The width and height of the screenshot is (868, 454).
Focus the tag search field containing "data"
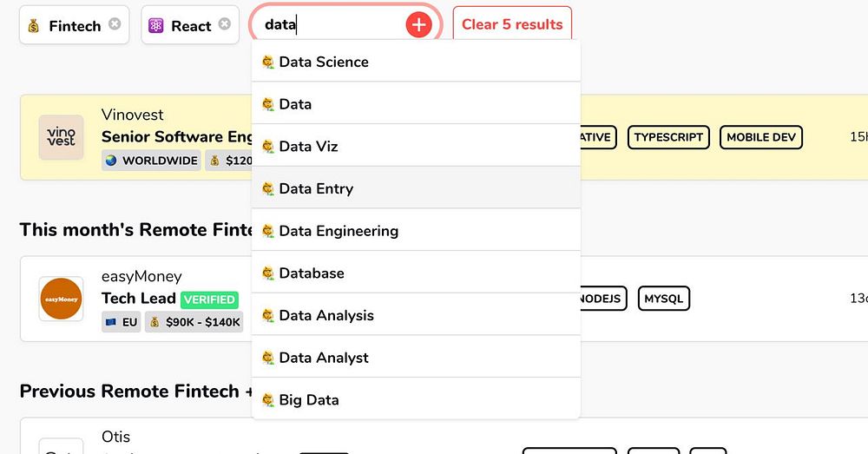point(330,25)
